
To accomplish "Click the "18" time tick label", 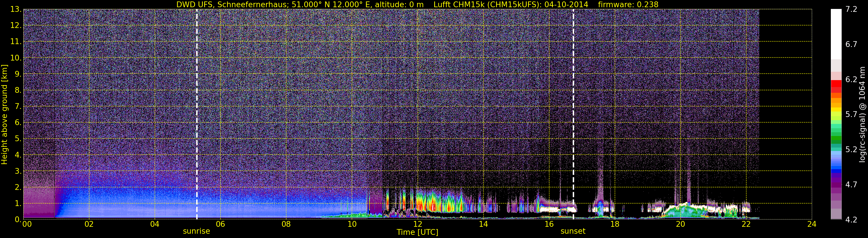I will point(614,224).
